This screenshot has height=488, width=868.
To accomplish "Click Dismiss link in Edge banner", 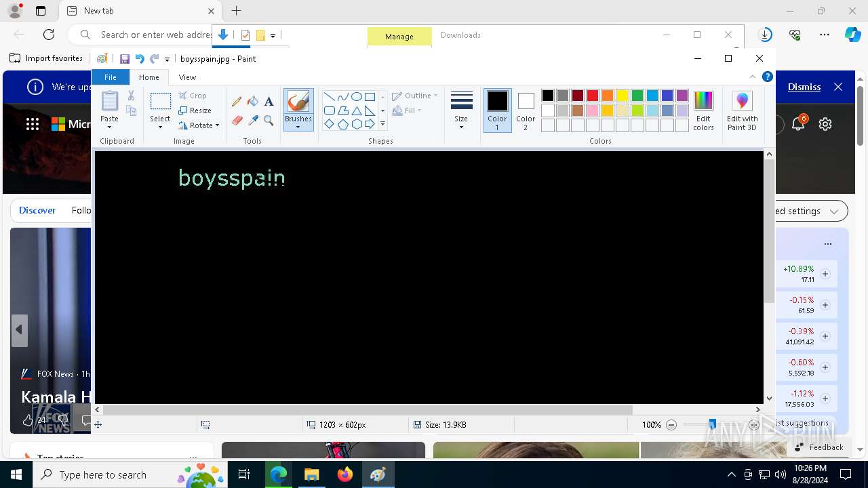I will point(804,87).
